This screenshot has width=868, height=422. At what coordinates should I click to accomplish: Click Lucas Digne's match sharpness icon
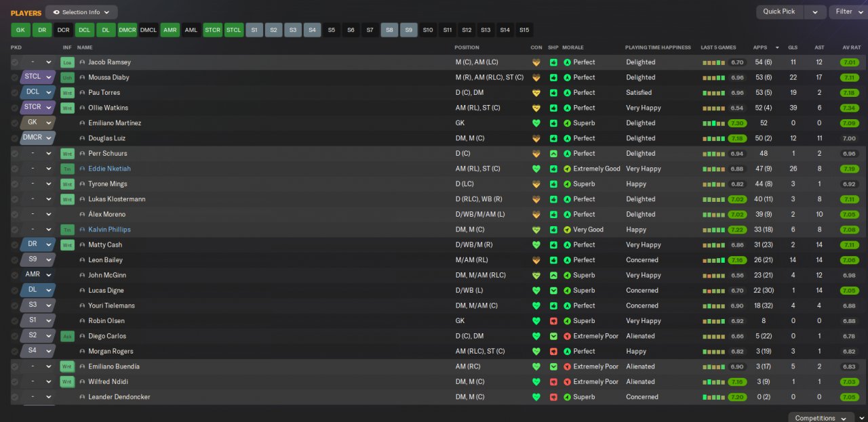(553, 291)
